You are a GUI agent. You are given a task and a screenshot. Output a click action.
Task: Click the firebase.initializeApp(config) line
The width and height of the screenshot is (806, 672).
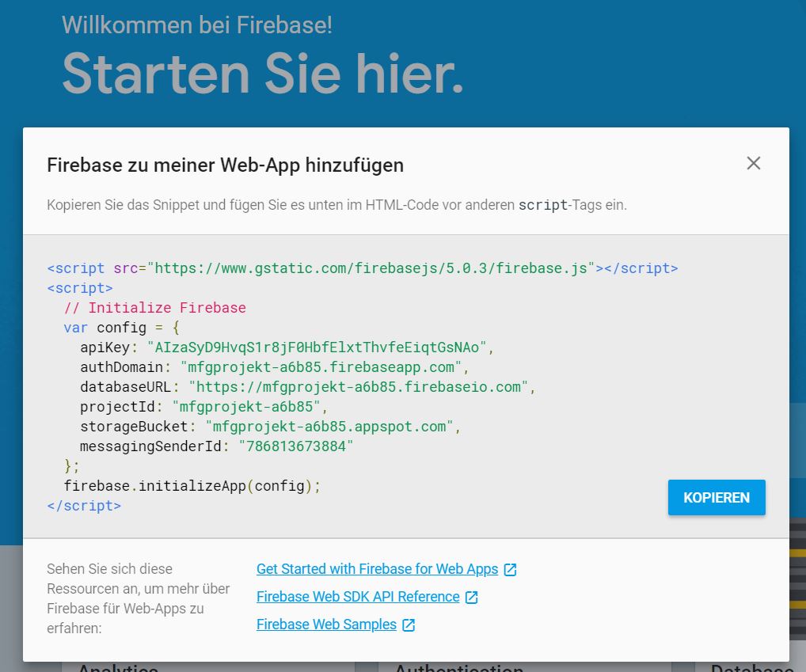pyautogui.click(x=192, y=485)
